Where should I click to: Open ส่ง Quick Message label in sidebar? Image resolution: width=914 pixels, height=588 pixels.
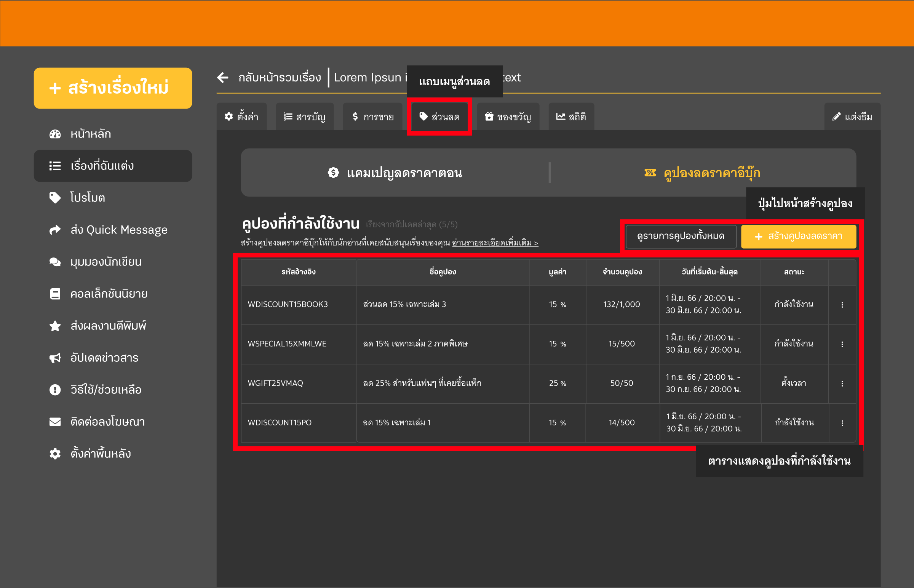coord(119,230)
